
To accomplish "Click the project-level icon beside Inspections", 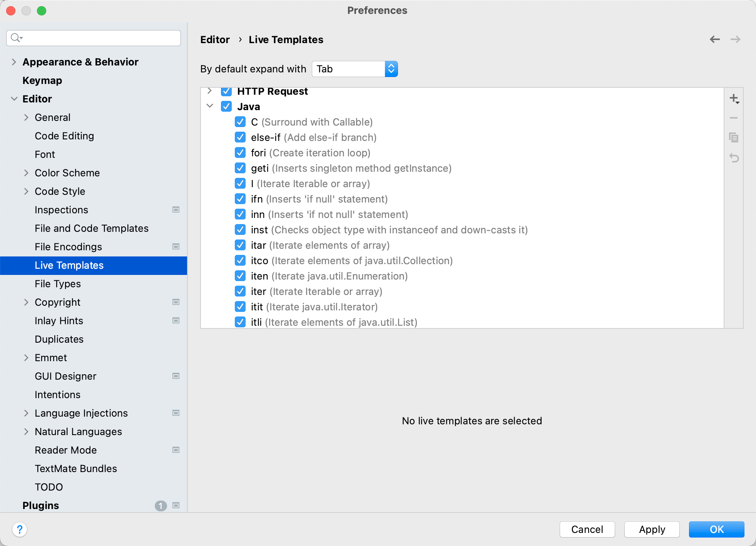I will pos(176,210).
